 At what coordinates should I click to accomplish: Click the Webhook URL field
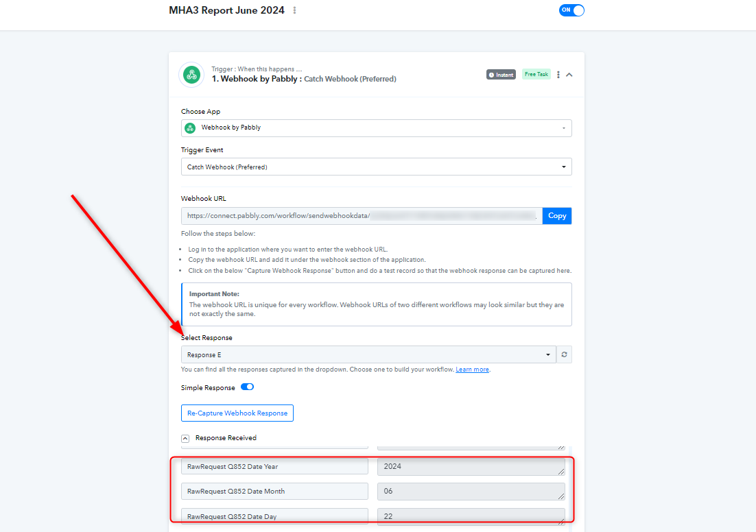pos(362,216)
